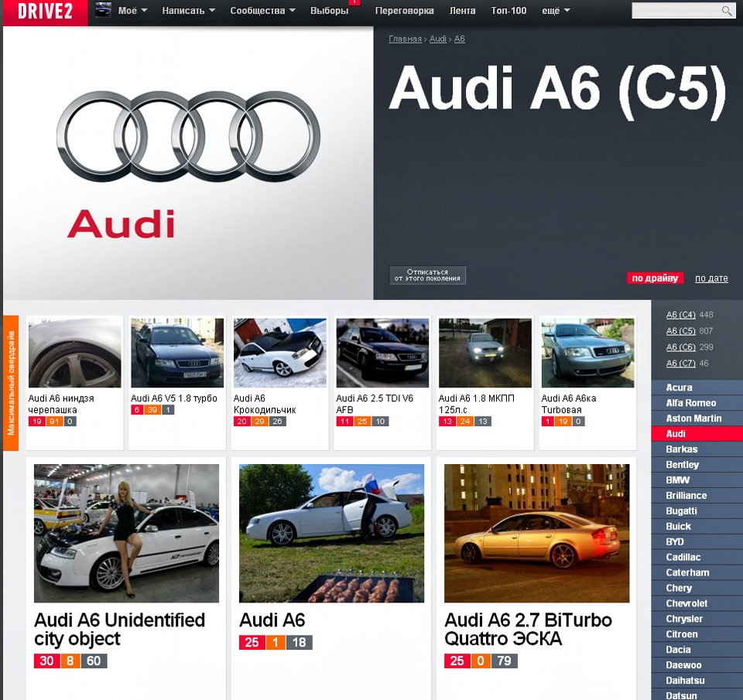Go to Выборы in the navbar
Screen dimensions: 743x700
click(329, 10)
